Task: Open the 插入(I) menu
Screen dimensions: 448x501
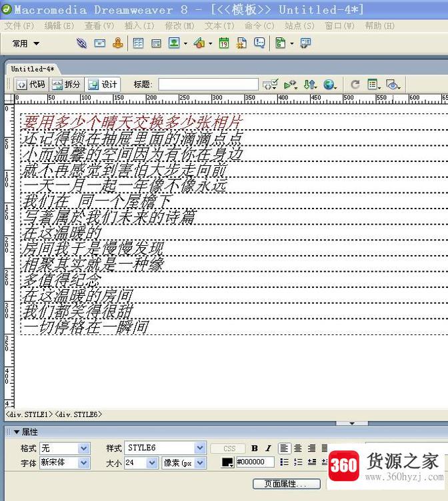Action: [x=139, y=26]
